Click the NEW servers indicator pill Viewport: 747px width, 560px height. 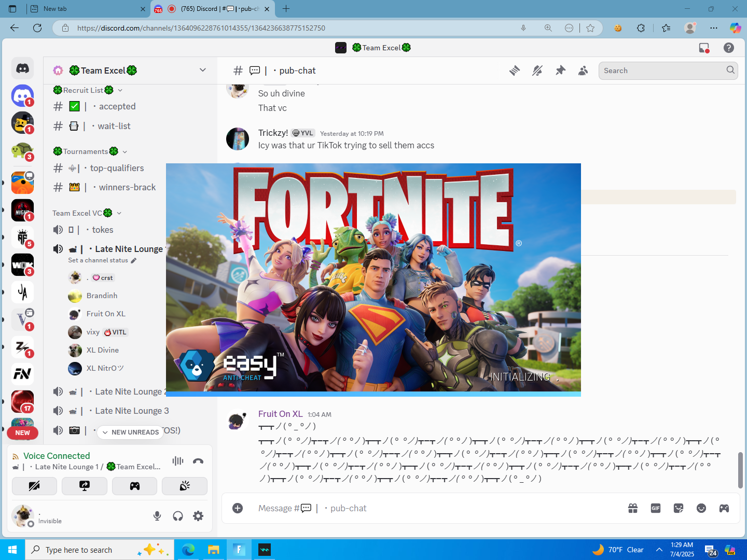(x=22, y=433)
